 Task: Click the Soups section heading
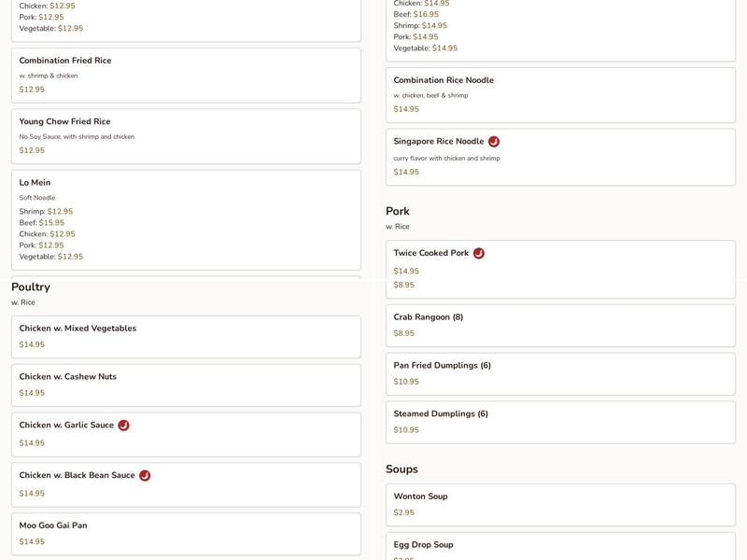pos(402,469)
